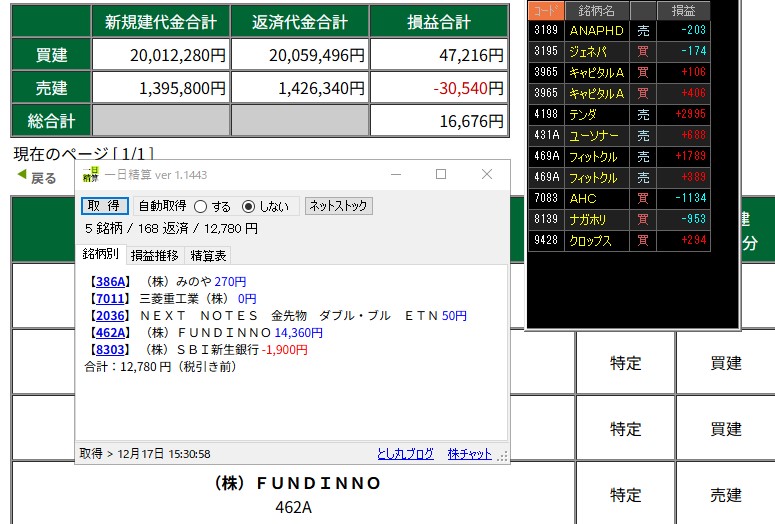Minimize the 一日精算 window
This screenshot has height=524, width=775.
[x=395, y=174]
